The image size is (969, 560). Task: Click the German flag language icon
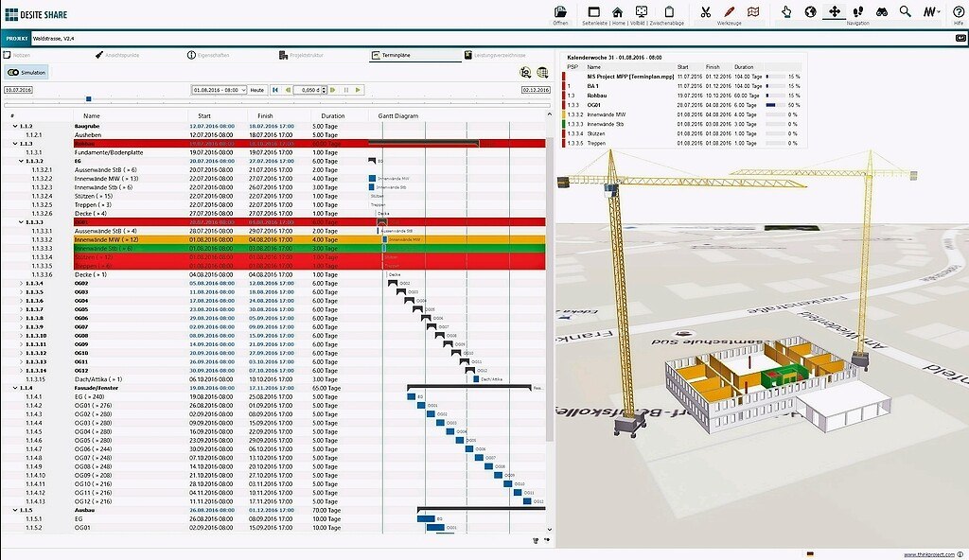click(x=810, y=554)
